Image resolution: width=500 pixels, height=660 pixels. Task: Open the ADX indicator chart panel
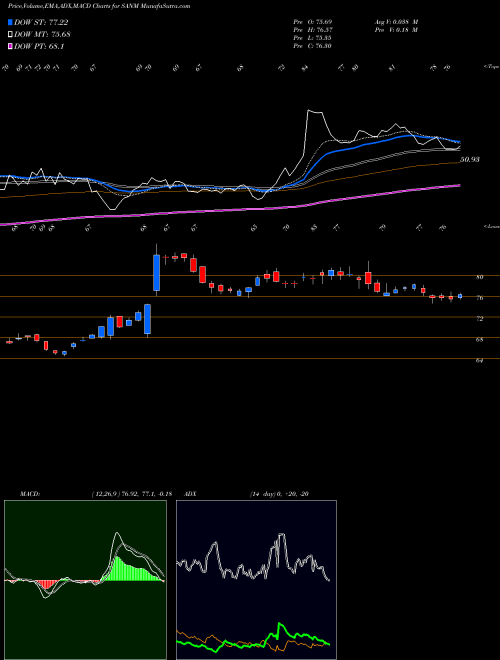pyautogui.click(x=256, y=580)
